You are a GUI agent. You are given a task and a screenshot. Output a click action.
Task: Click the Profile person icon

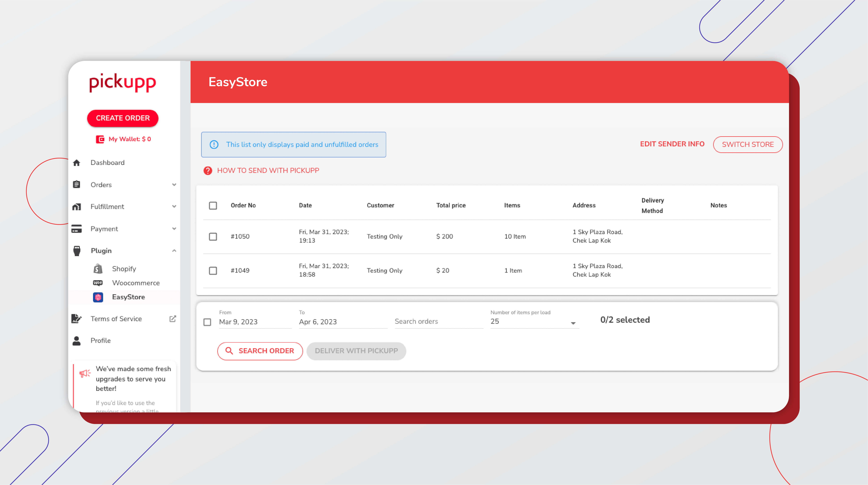[x=77, y=341]
